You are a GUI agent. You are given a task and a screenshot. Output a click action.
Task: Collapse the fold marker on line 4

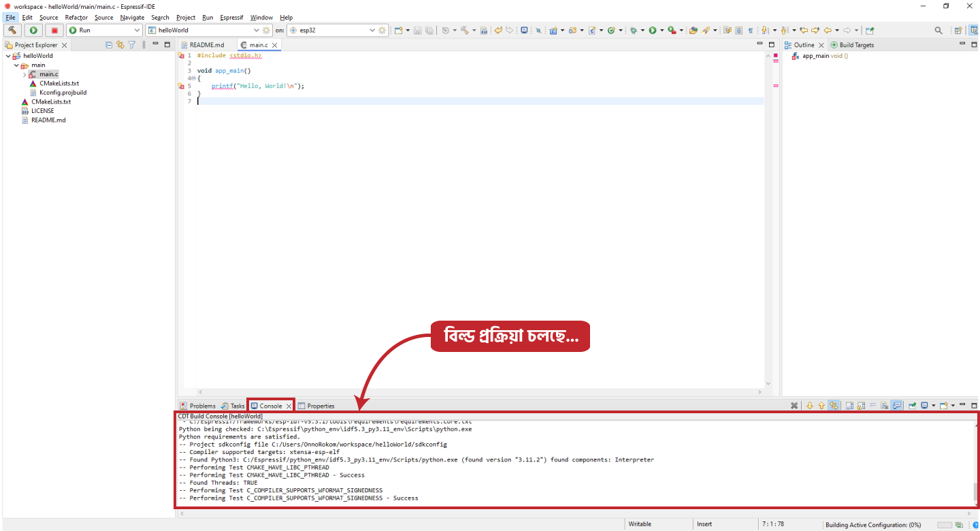pos(193,78)
